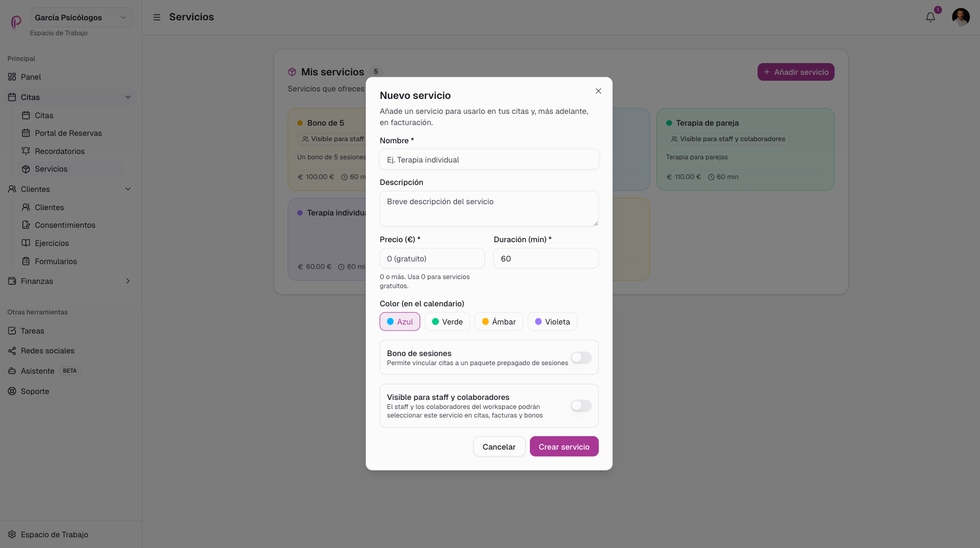Open the García Psicólogos workspace dropdown

(x=81, y=18)
